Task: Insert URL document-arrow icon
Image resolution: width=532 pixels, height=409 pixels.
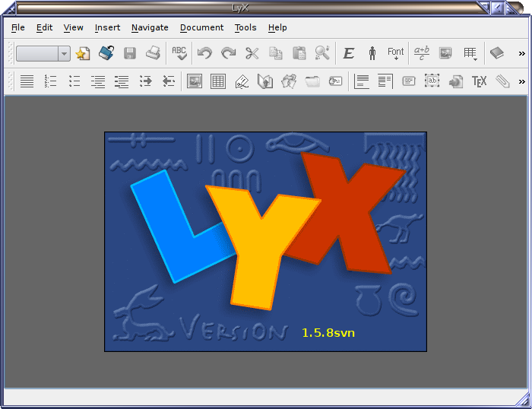Action: click(x=456, y=82)
